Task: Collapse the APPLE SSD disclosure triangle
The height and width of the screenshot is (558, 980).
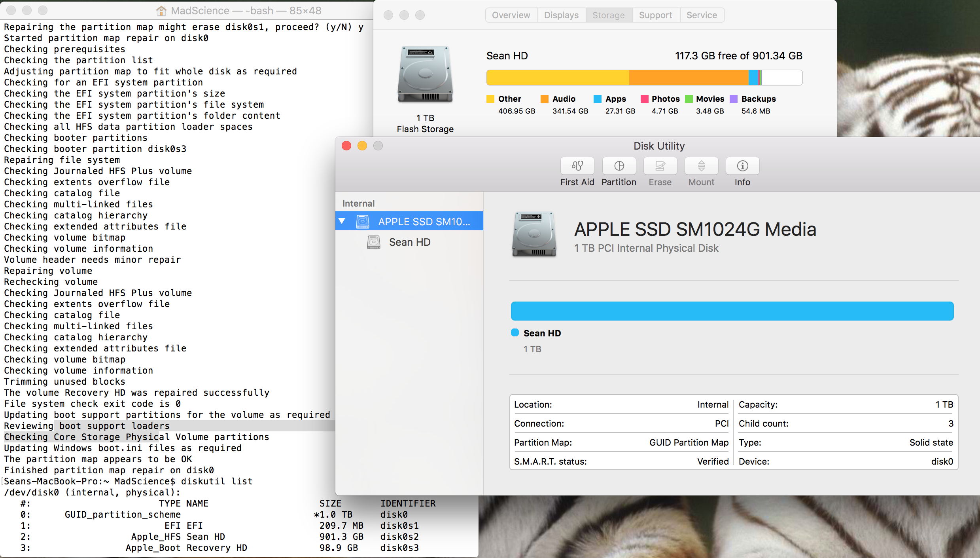Action: (x=342, y=221)
